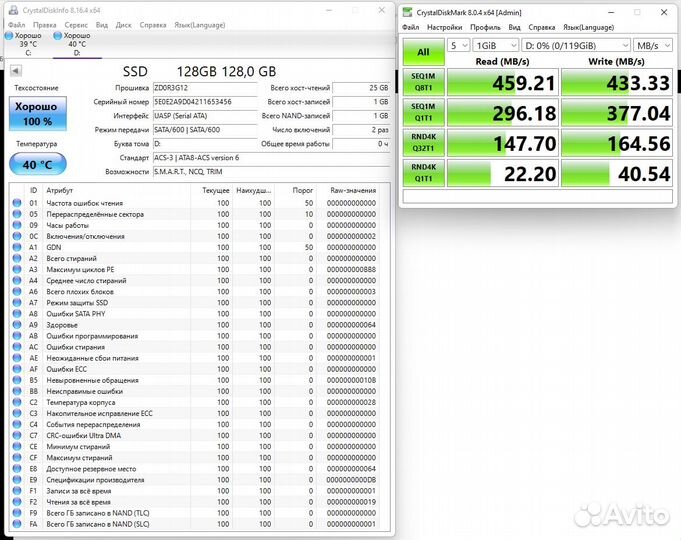Run the RND4K Q1T1 test
The image size is (681, 540).
(423, 173)
